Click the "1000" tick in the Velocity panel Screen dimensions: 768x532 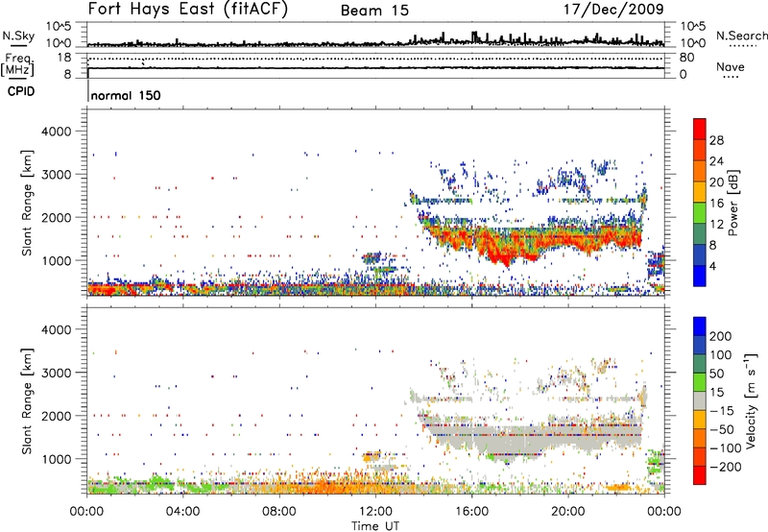tap(56, 459)
